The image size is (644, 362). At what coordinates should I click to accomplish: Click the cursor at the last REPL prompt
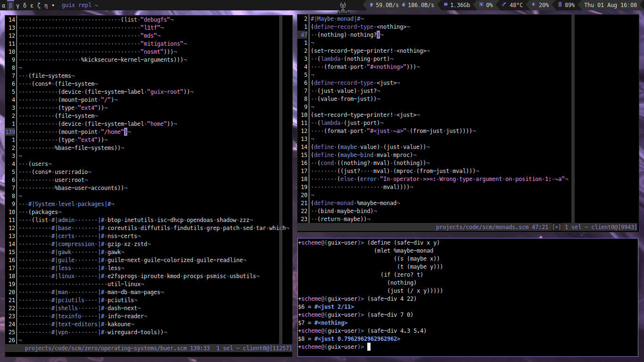click(x=369, y=346)
